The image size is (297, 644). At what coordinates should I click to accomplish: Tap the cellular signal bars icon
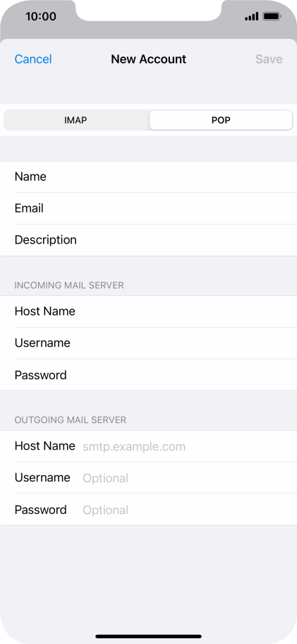coord(251,16)
